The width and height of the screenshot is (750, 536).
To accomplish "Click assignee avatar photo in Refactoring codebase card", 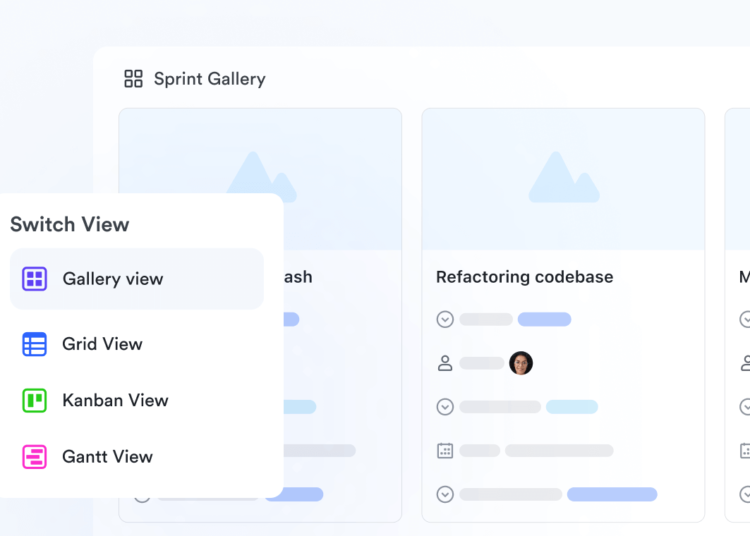I will (521, 363).
